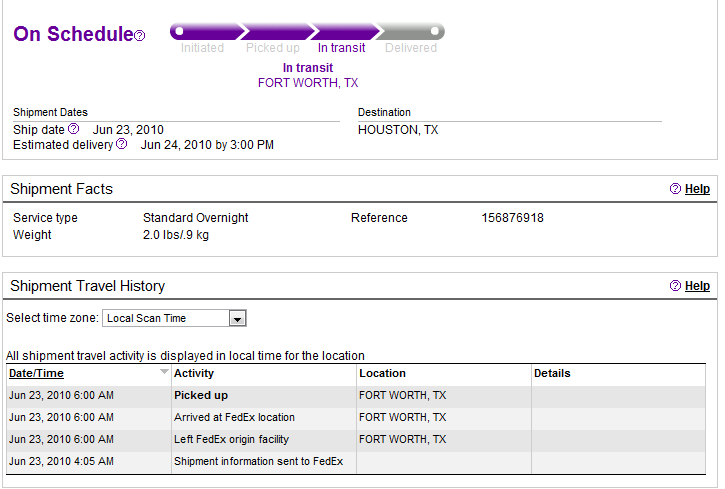Click the Estimated delivery help icon
Screen dimensions: 725x489
pos(121,144)
